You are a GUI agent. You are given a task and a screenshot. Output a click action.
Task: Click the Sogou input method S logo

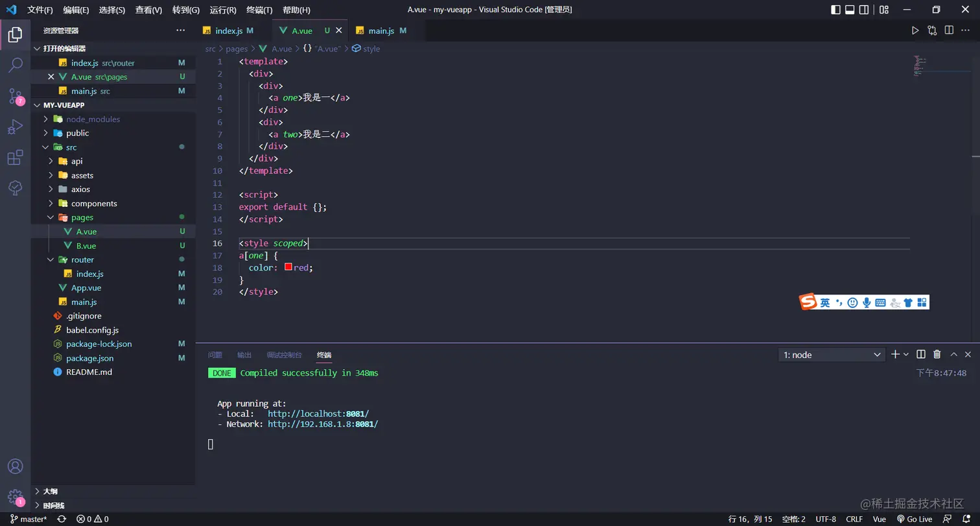point(808,302)
